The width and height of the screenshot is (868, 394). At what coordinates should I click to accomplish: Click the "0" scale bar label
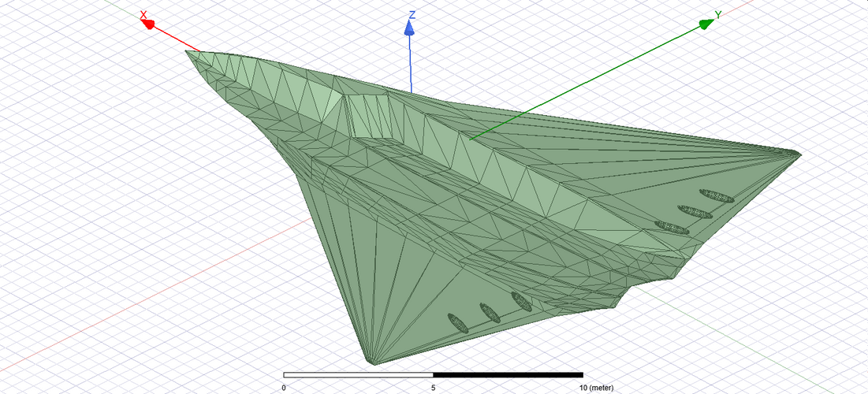click(x=284, y=388)
